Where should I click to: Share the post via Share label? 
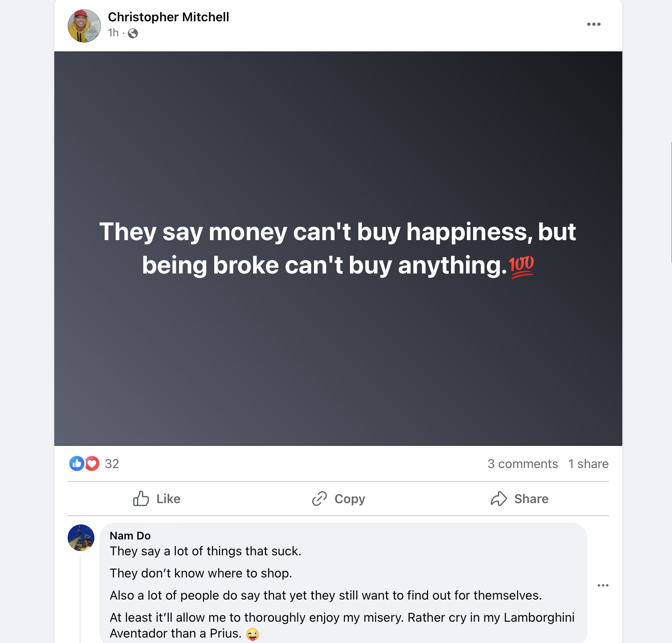coord(531,499)
